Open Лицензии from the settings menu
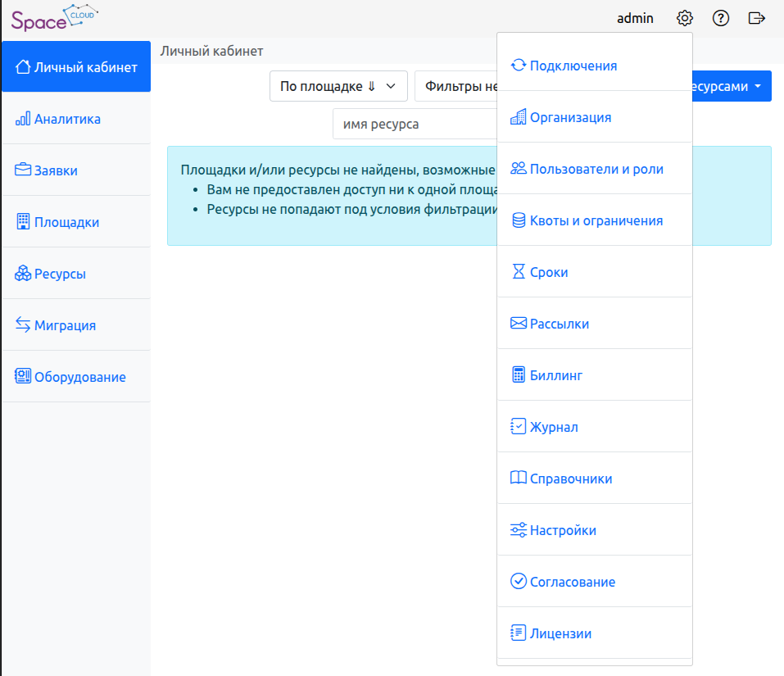 [x=560, y=633]
